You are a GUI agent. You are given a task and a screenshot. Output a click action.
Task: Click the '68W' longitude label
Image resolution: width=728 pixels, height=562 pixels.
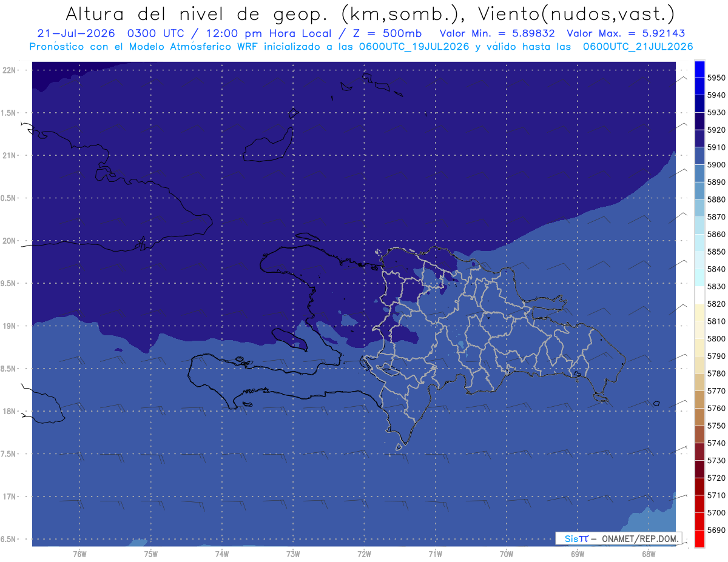pos(649,554)
